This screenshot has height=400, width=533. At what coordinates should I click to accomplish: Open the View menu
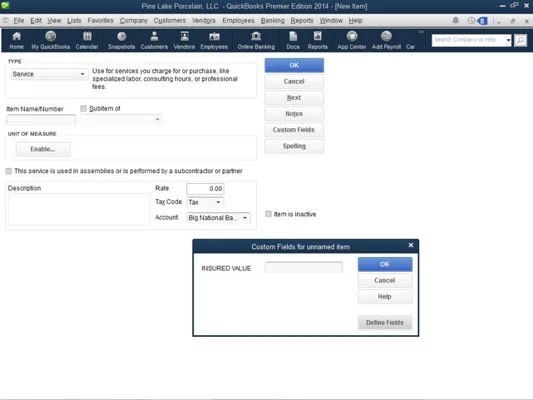(x=54, y=20)
